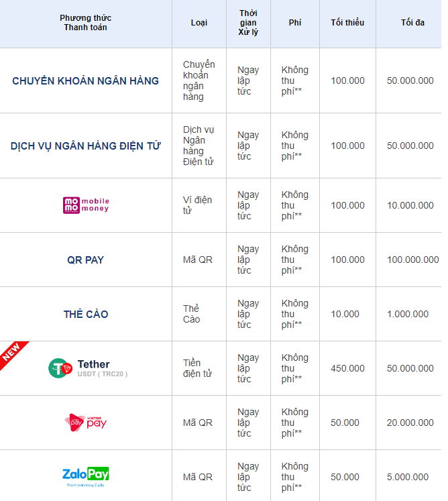Screen dimensions: 448x501
Task: Click the red NEW ribbon badge
Action: tap(13, 353)
